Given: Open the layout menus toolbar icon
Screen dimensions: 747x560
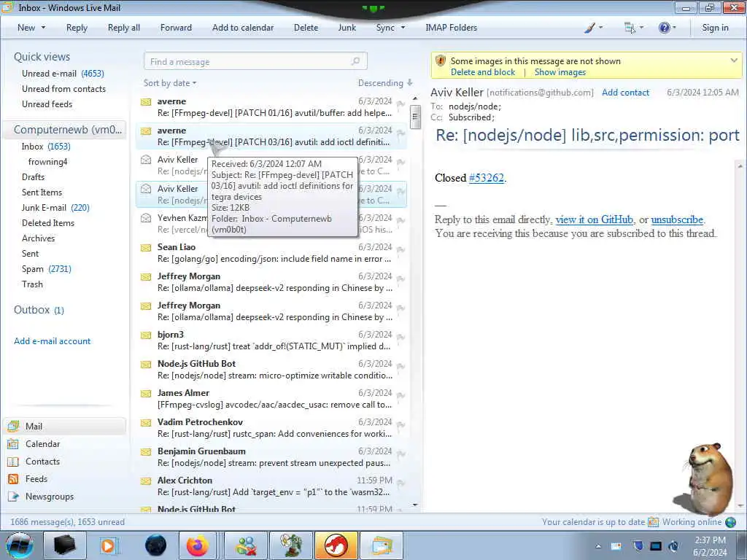Looking at the screenshot, I should pyautogui.click(x=630, y=28).
